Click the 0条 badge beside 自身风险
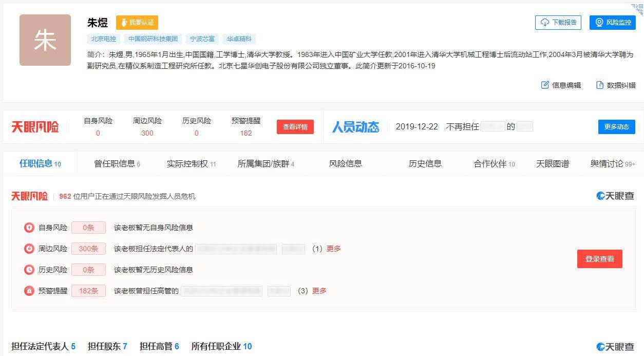644x356 pixels. (x=88, y=228)
